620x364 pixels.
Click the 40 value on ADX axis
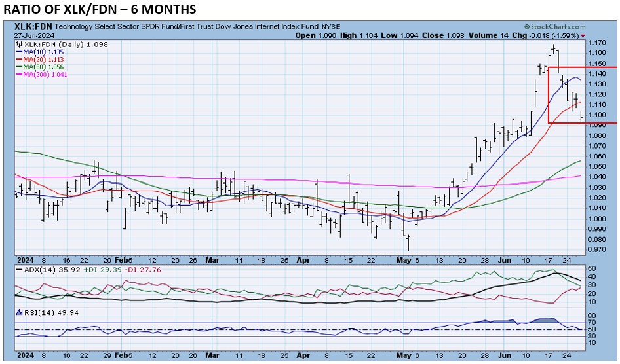pos(592,277)
